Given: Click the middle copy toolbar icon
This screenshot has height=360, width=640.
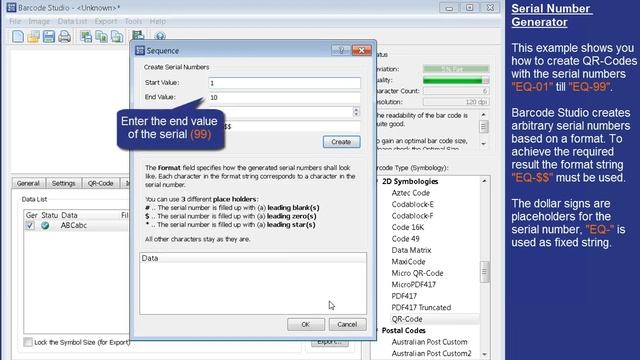Looking at the screenshot, I should pos(101,37).
